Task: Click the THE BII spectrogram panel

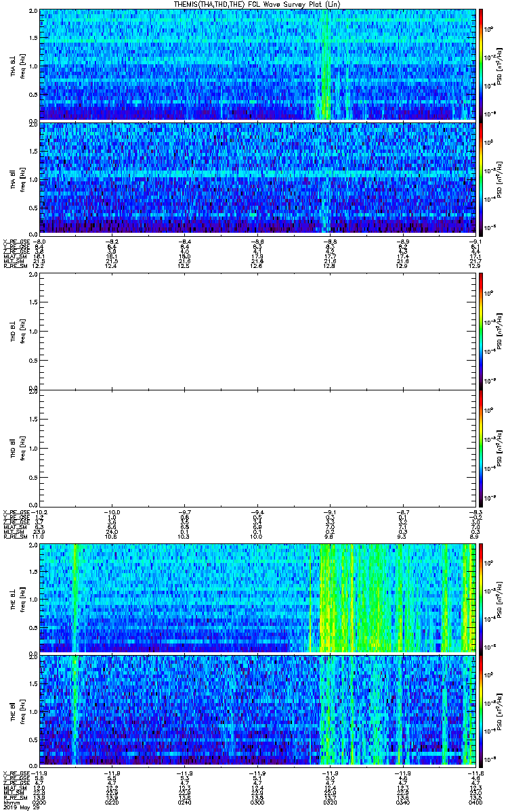Action: (x=257, y=710)
